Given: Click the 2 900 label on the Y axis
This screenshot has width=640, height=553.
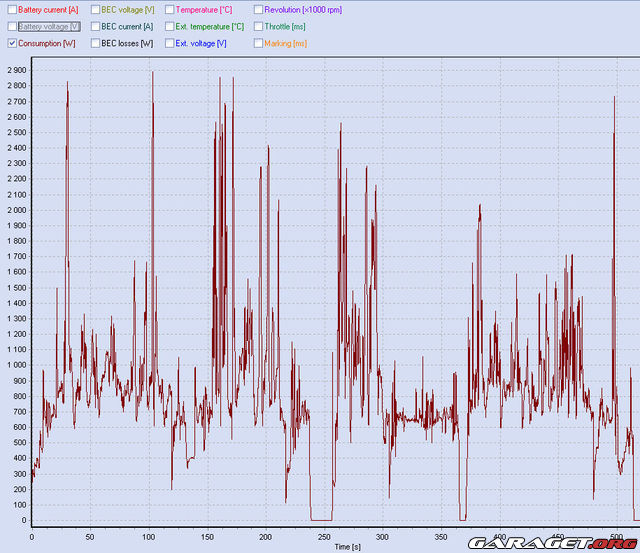Looking at the screenshot, I should pyautogui.click(x=16, y=70).
